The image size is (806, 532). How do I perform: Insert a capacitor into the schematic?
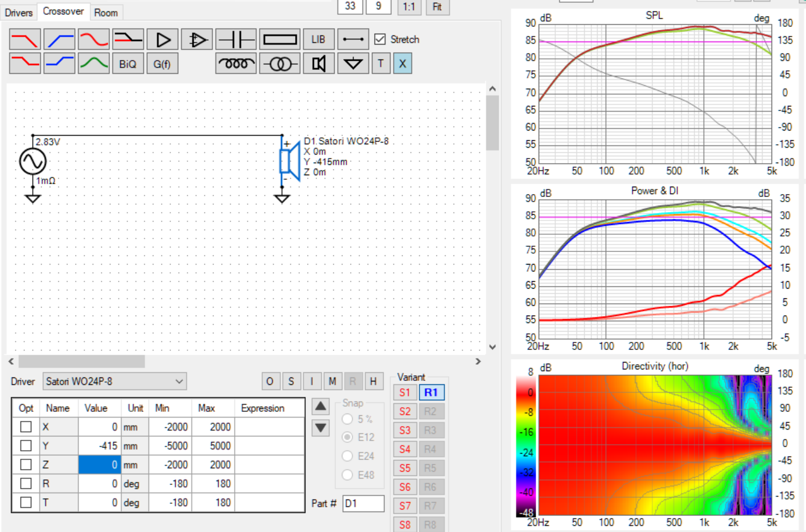tap(236, 40)
